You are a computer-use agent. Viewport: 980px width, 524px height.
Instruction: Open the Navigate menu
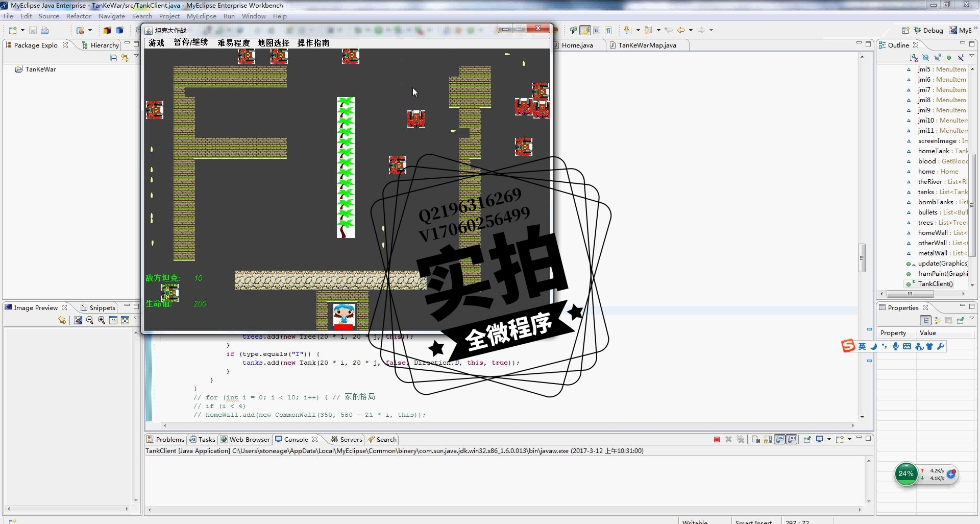click(x=112, y=16)
